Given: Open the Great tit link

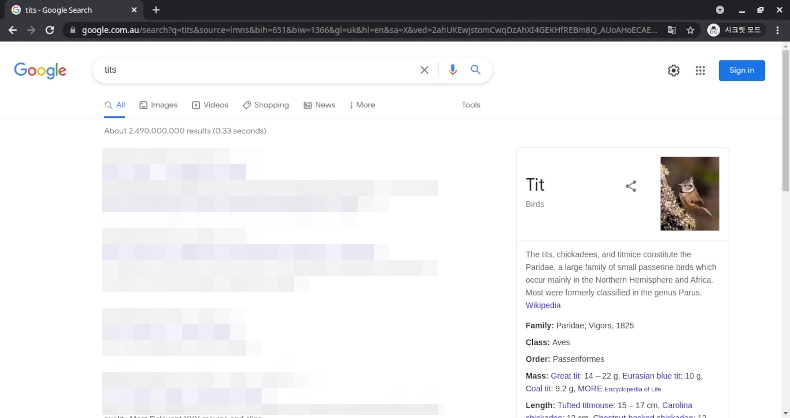Looking at the screenshot, I should 565,376.
